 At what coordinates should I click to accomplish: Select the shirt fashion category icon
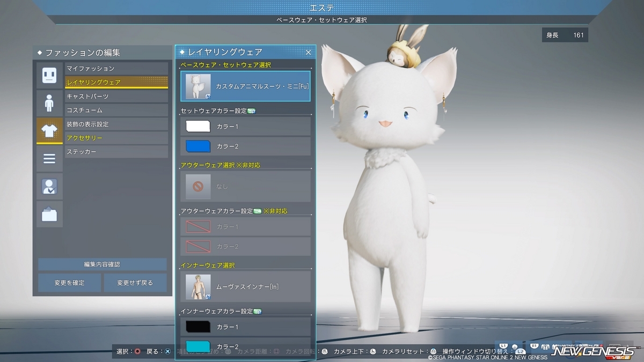(49, 131)
